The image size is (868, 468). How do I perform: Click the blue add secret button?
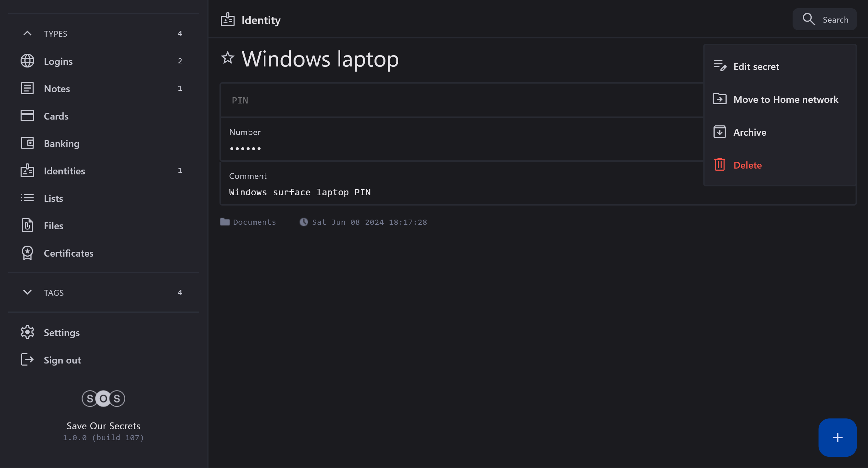tap(837, 437)
